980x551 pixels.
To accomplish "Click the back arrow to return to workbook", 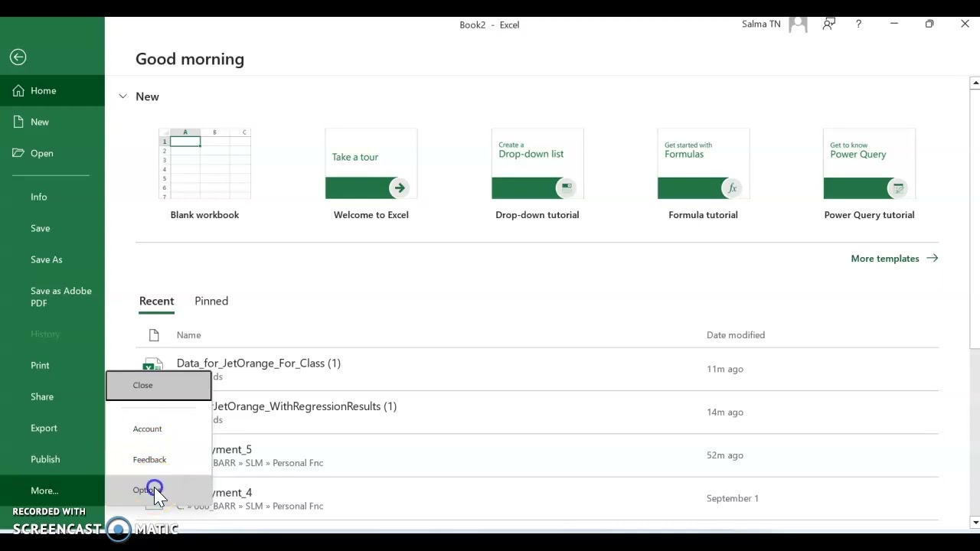I will pyautogui.click(x=18, y=57).
